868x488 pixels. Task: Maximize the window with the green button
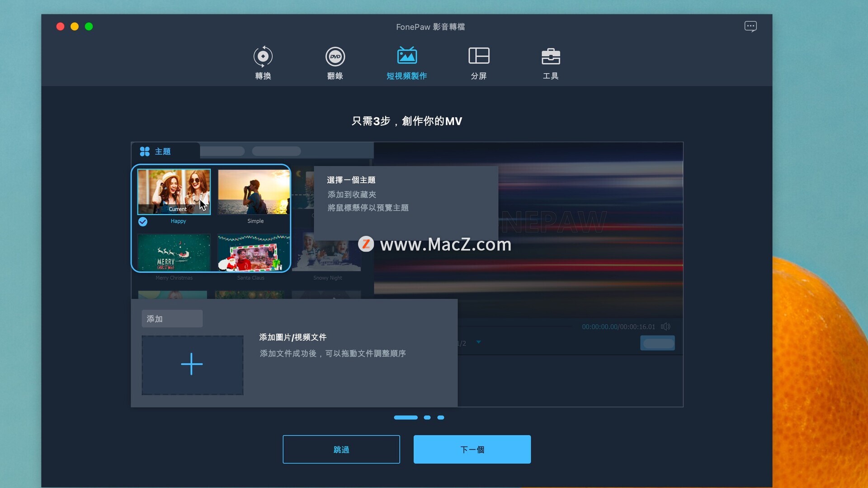click(89, 27)
